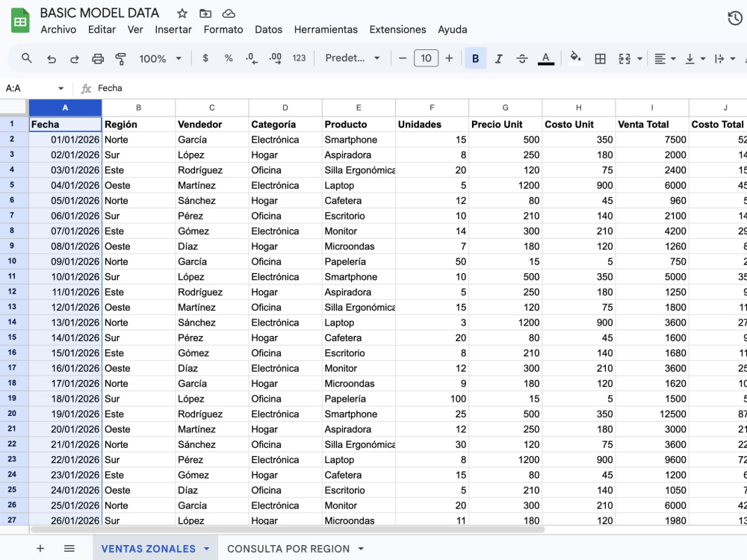
Task: Select column E header
Action: (359, 108)
